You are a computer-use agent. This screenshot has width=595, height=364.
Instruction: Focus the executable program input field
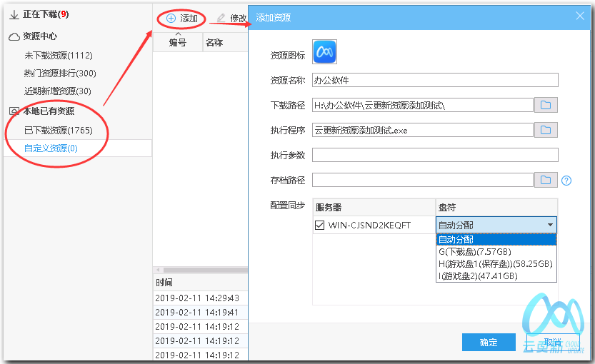[423, 130]
